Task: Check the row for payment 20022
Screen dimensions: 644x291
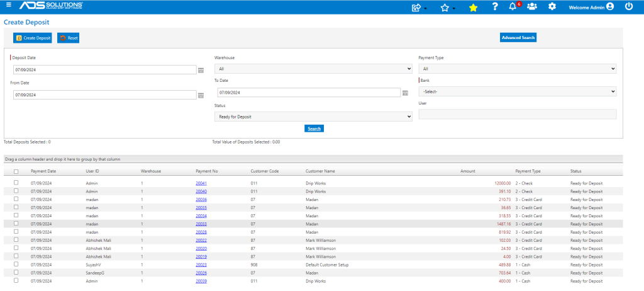Action: coord(16,239)
